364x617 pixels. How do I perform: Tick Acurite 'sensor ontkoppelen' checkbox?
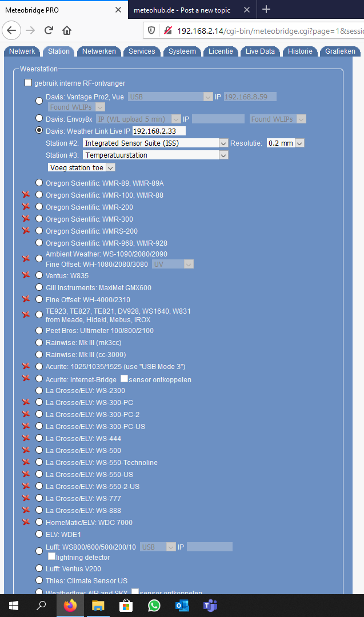coord(124,379)
